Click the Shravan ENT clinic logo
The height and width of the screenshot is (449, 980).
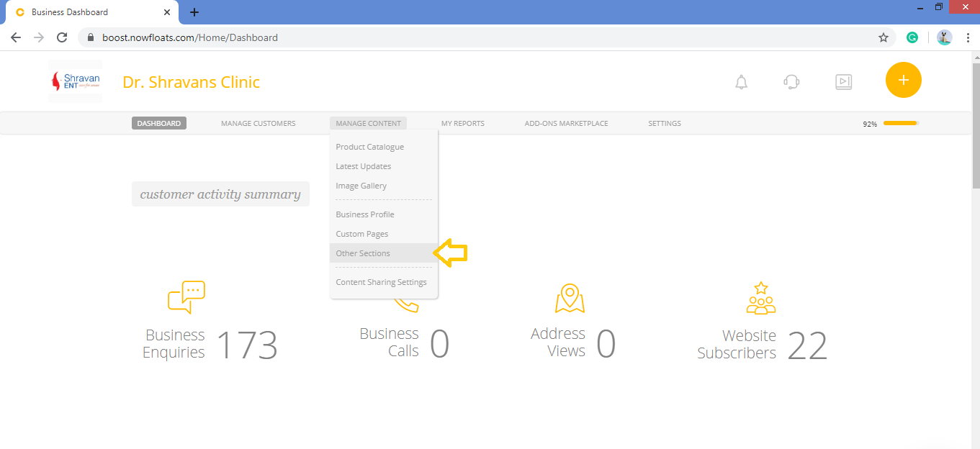pyautogui.click(x=75, y=81)
